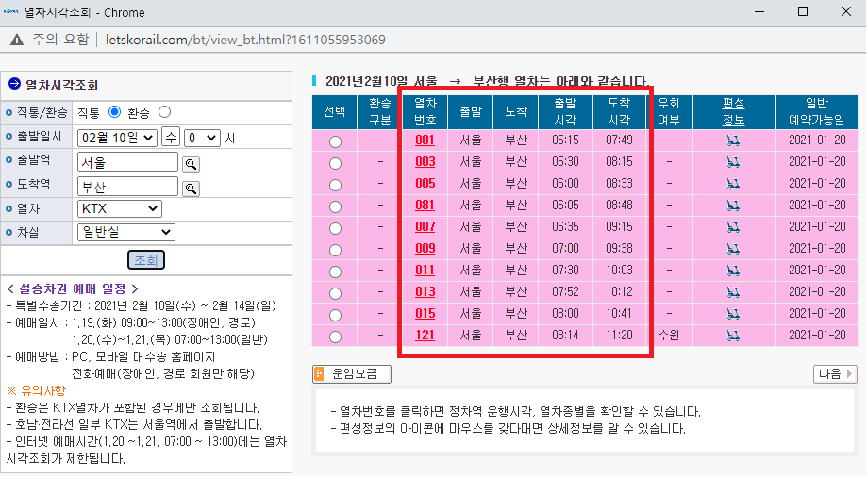Search arrival station with magnifier icon beside 부산

click(191, 189)
